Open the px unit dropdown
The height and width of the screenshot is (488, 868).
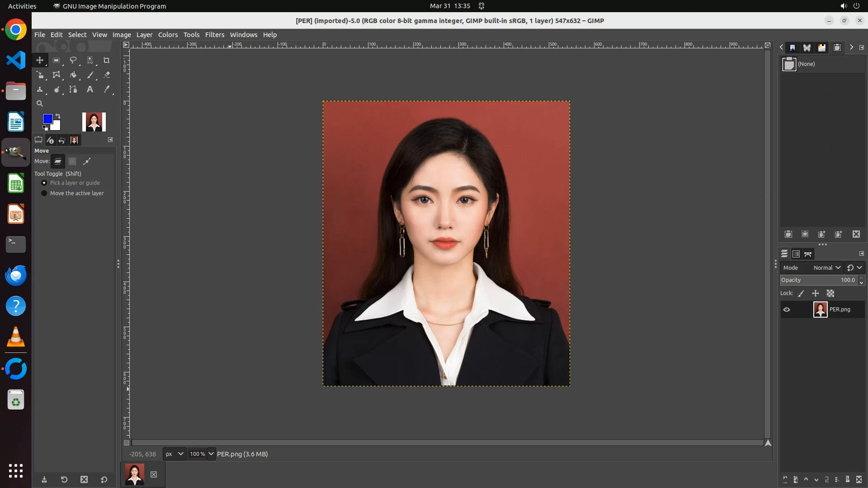point(175,454)
